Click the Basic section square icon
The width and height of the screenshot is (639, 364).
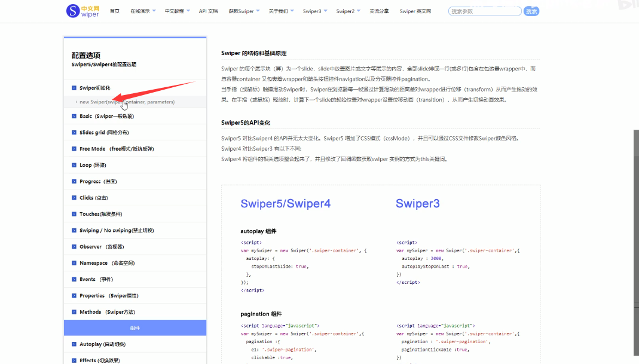pyautogui.click(x=74, y=116)
